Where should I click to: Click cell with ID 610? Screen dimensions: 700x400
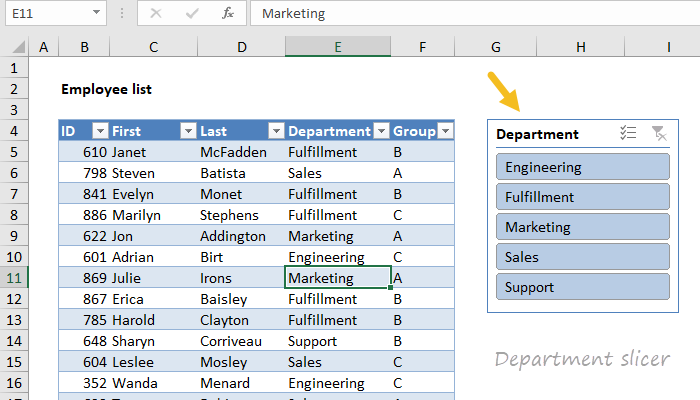(x=84, y=152)
